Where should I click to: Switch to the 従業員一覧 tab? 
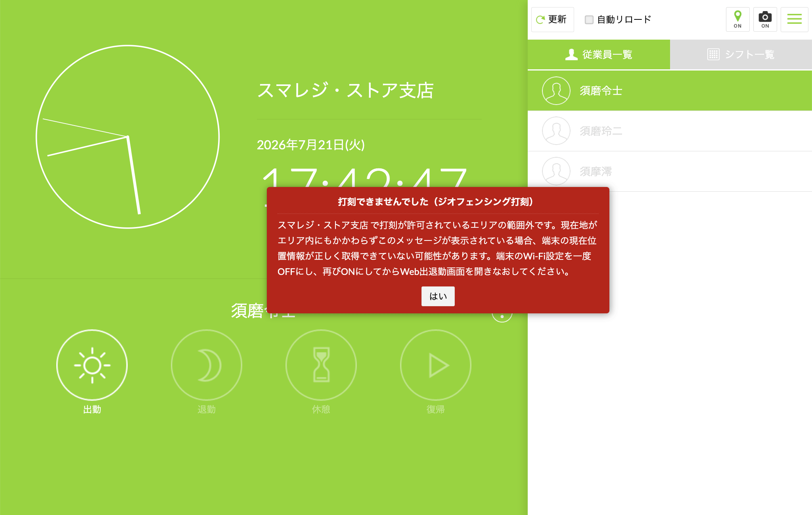coord(599,54)
